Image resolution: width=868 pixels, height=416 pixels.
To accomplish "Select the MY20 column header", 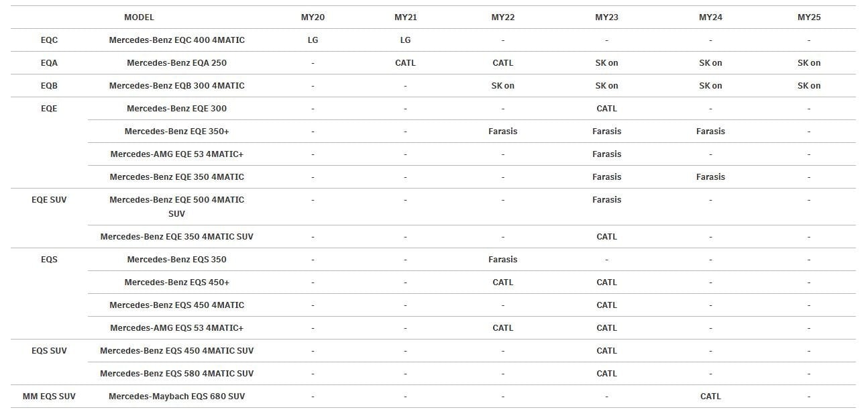I will (313, 17).
